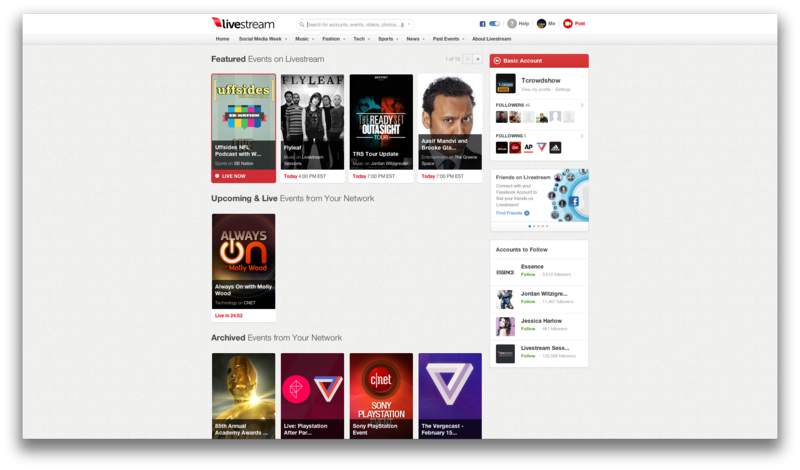The width and height of the screenshot is (800, 470).
Task: Go to previous featured events page
Action: (x=467, y=59)
